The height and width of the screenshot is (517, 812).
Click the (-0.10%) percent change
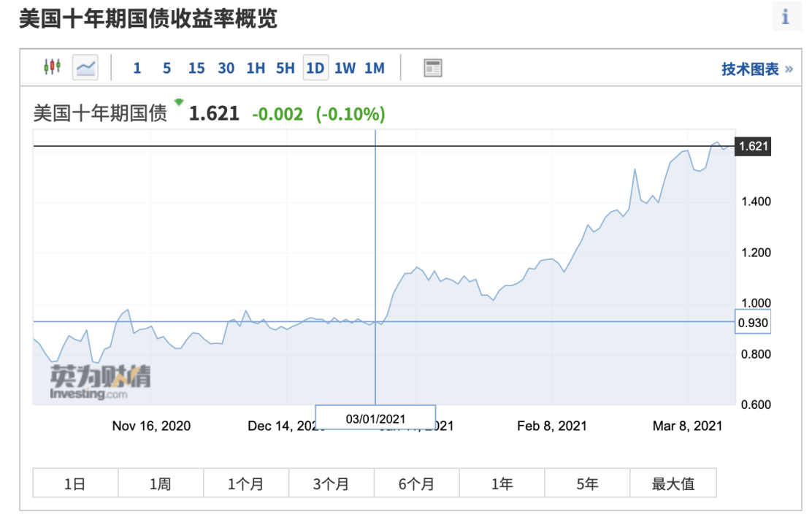(351, 114)
